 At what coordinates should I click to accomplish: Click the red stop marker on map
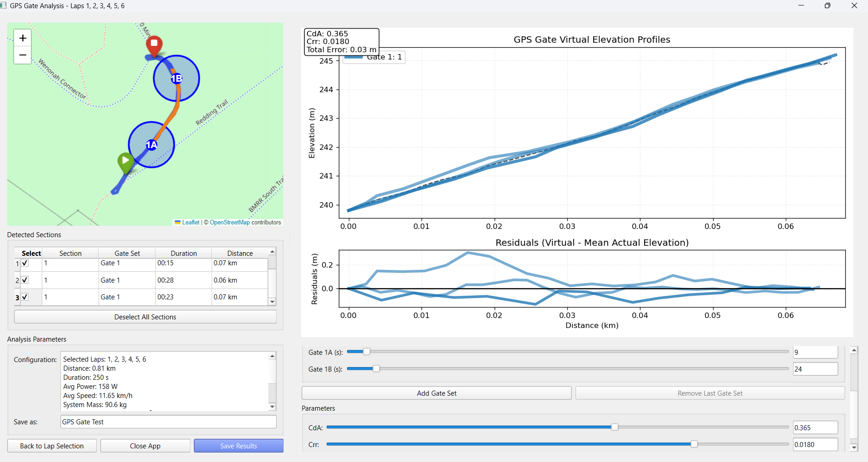(154, 45)
